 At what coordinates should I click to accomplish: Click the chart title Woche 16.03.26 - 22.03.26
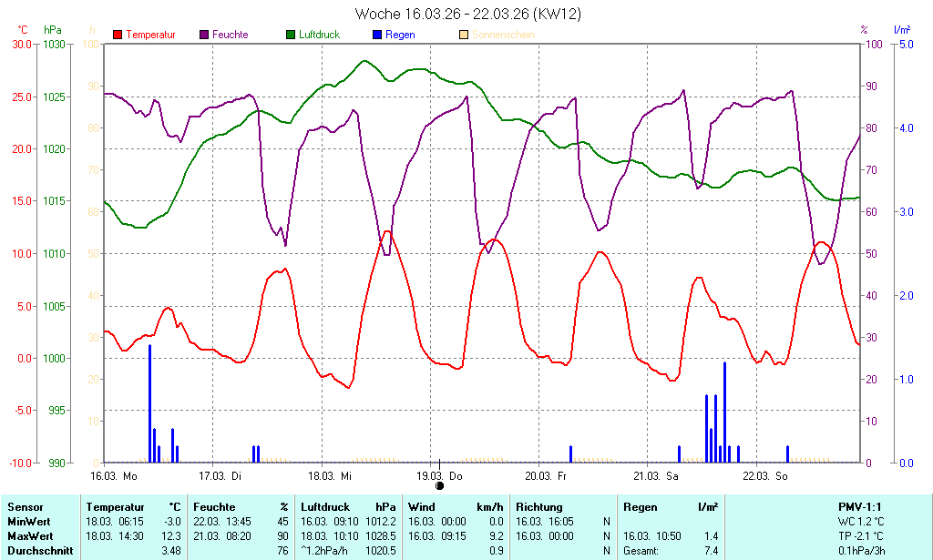467,14
